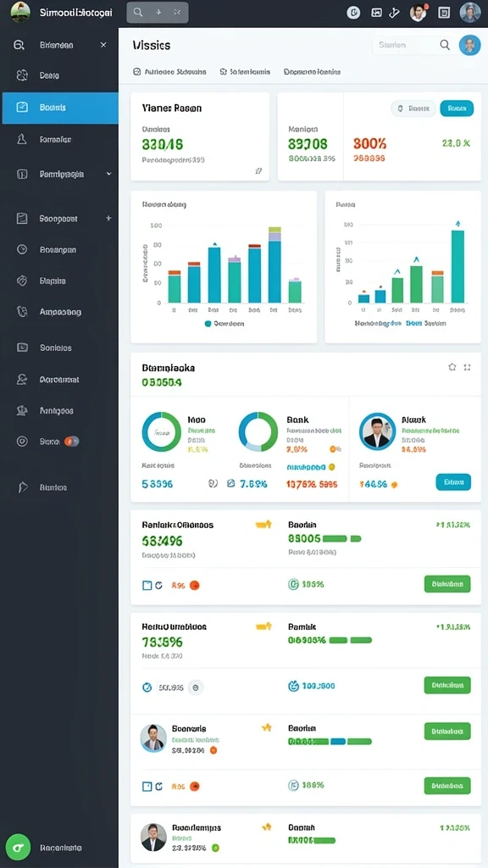Open the sidebar item with the person-shaped icon
Viewport: 488px width, 868px height.
pyautogui.click(x=59, y=140)
